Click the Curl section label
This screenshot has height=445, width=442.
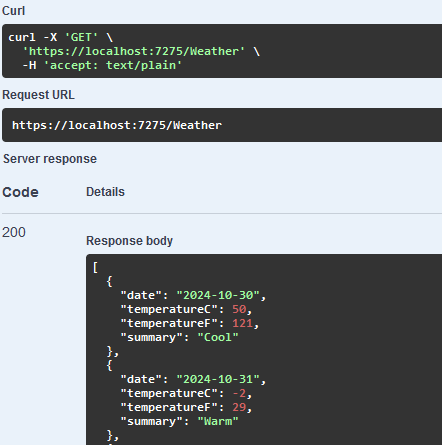(x=13, y=11)
